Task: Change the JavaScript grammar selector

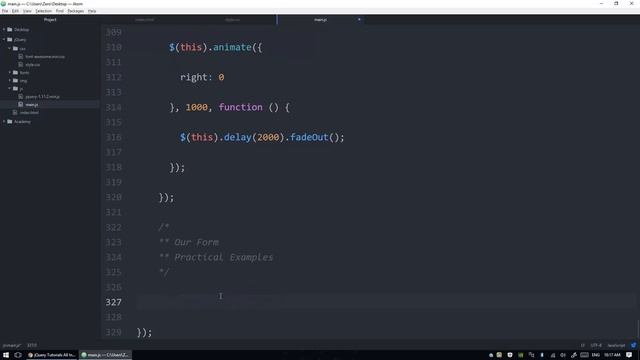Action: click(x=616, y=345)
